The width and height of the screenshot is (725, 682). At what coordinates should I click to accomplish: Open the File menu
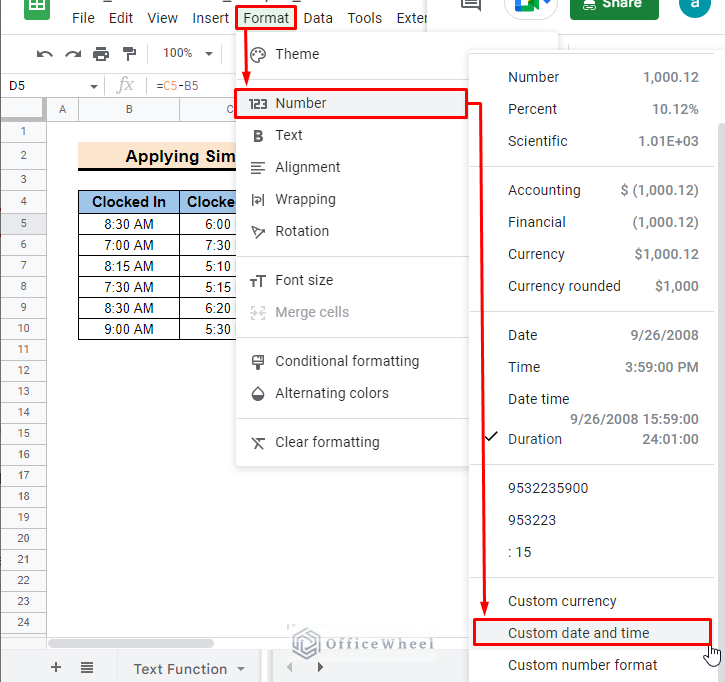coord(83,18)
